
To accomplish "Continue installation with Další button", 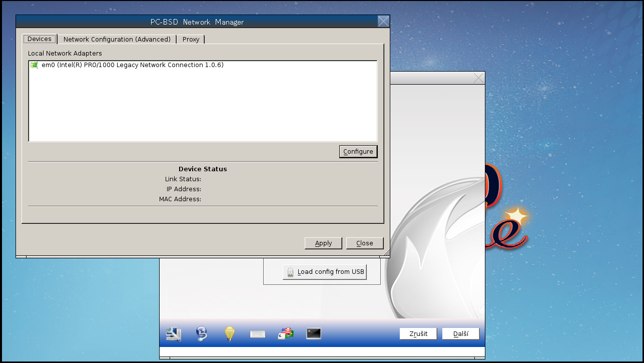I will pyautogui.click(x=460, y=333).
